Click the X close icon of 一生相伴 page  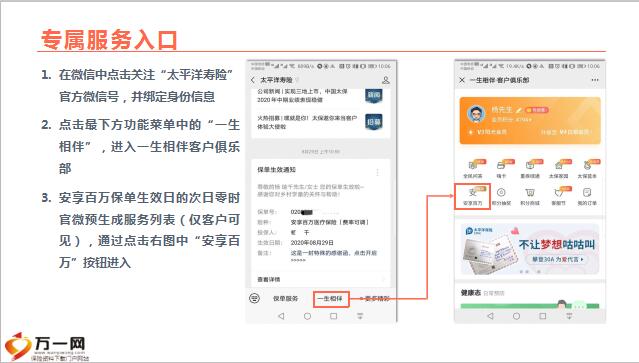tap(462, 80)
